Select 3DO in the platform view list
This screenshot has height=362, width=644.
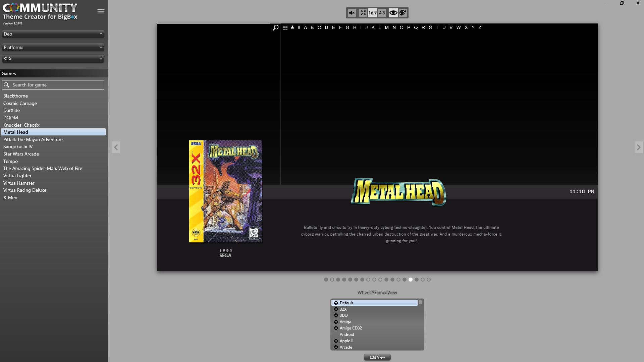(x=374, y=315)
